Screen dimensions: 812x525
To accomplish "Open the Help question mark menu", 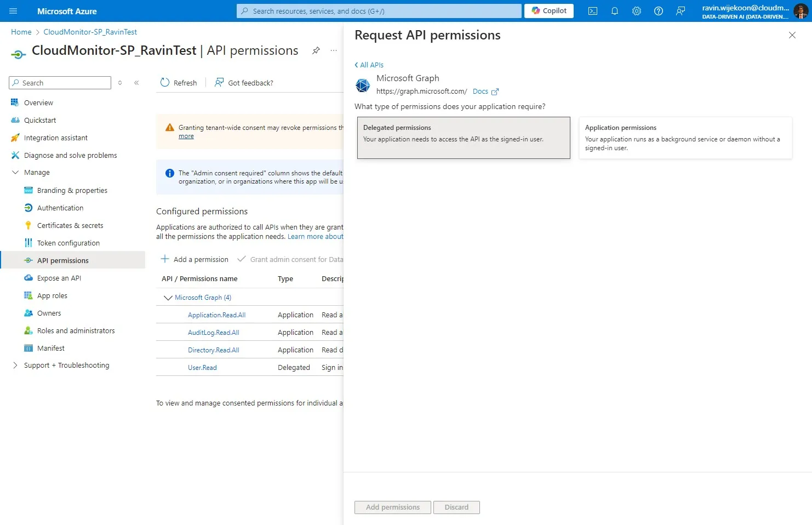I will click(x=659, y=11).
